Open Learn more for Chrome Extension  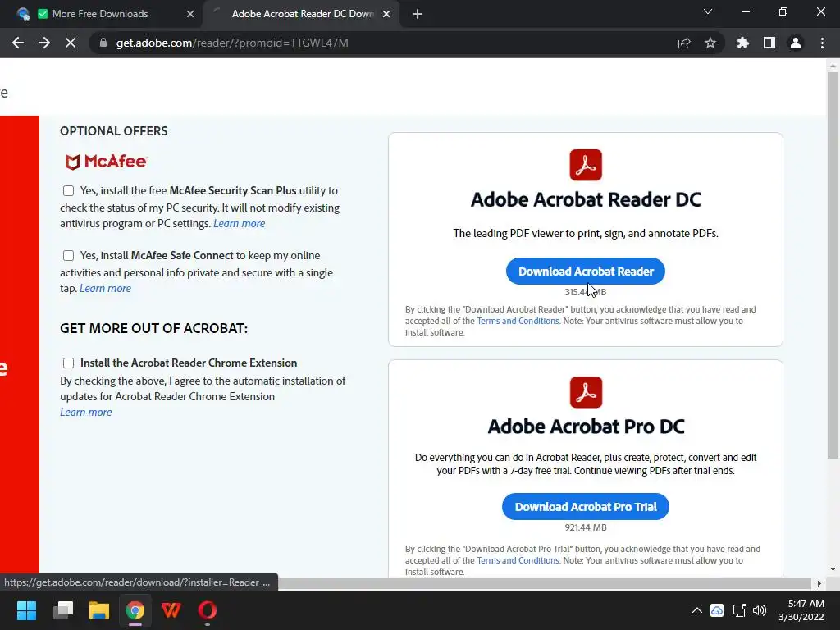[x=85, y=412]
